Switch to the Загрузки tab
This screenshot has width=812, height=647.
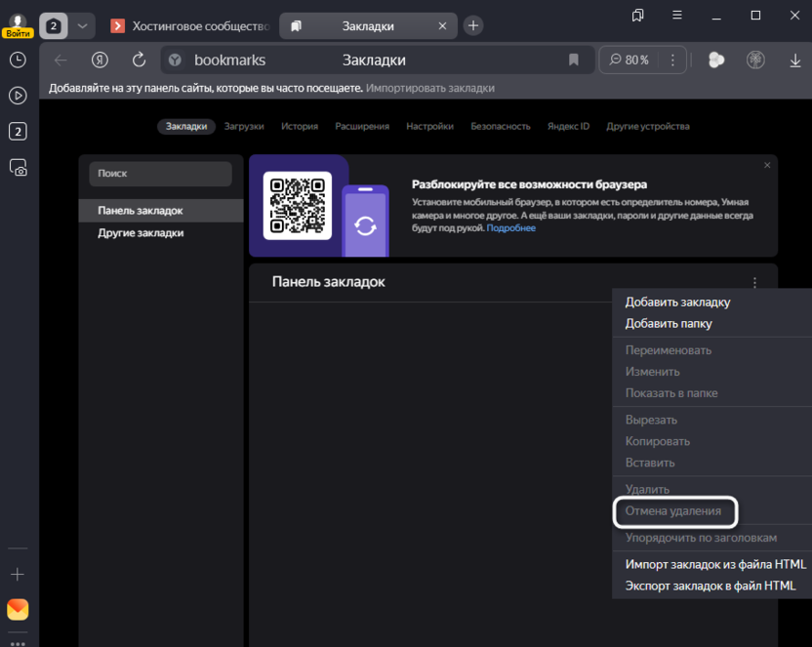pos(244,126)
